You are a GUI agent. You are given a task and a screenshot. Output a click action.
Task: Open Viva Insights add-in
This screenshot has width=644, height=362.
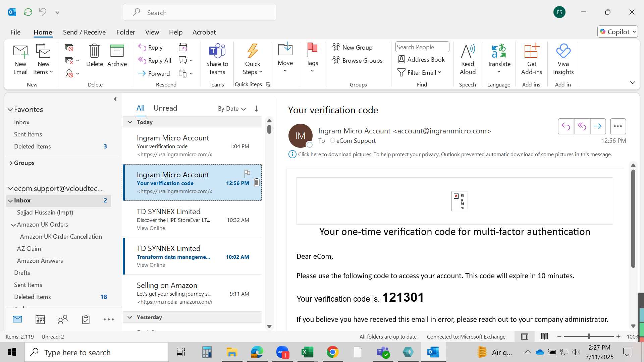coord(563,60)
